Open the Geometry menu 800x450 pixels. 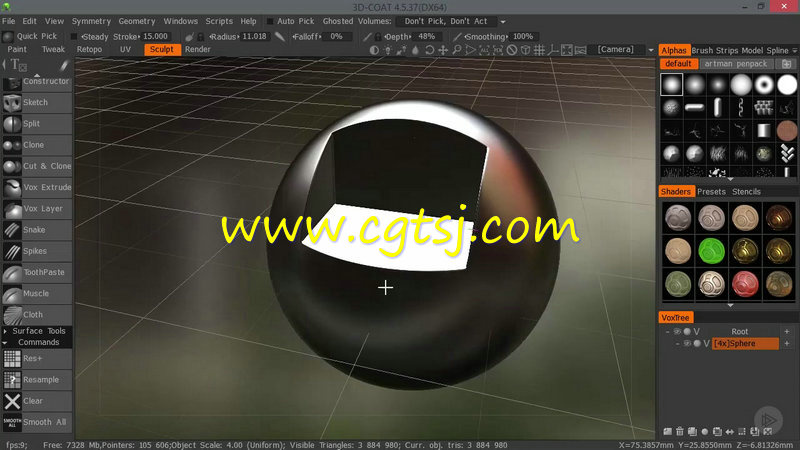pos(137,21)
